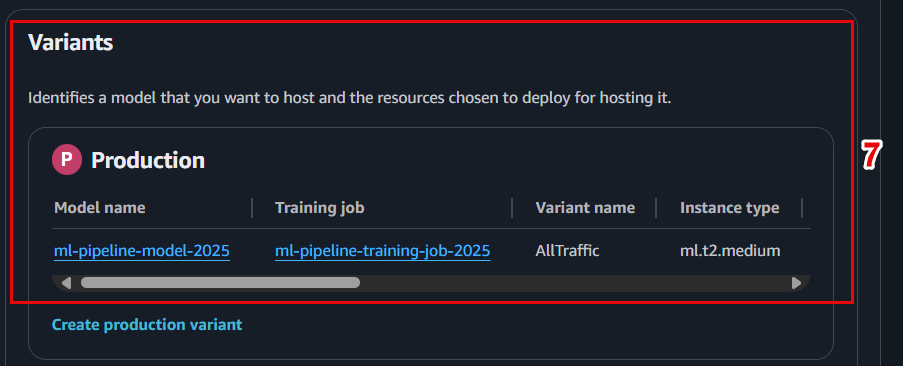Click the Training job column header
The image size is (903, 366).
pyautogui.click(x=320, y=208)
